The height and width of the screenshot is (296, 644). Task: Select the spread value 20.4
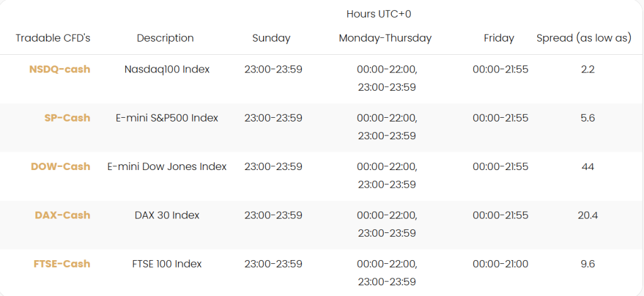[587, 215]
